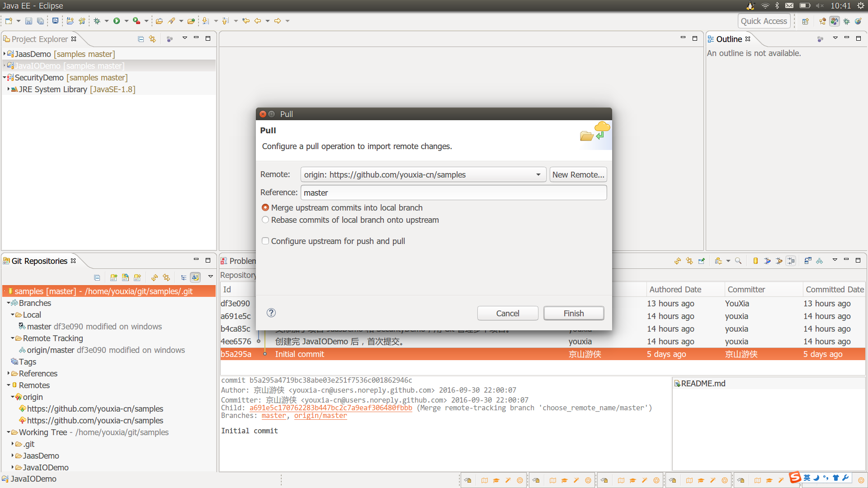
Task: Switch to Git Repositories tab
Action: [x=39, y=261]
